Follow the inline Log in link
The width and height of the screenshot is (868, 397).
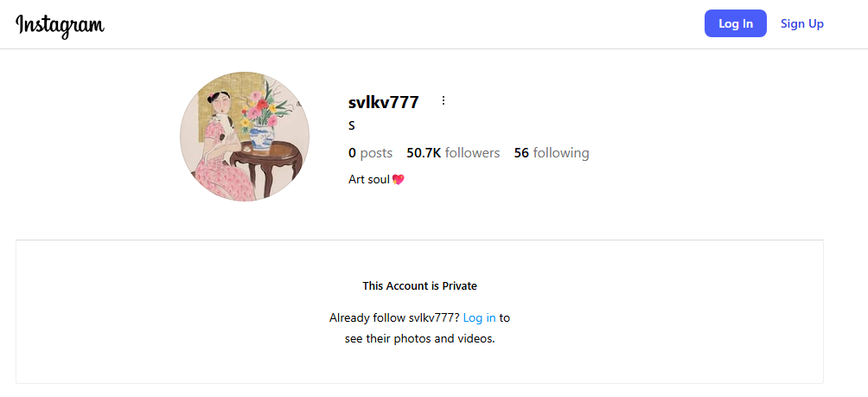[480, 317]
